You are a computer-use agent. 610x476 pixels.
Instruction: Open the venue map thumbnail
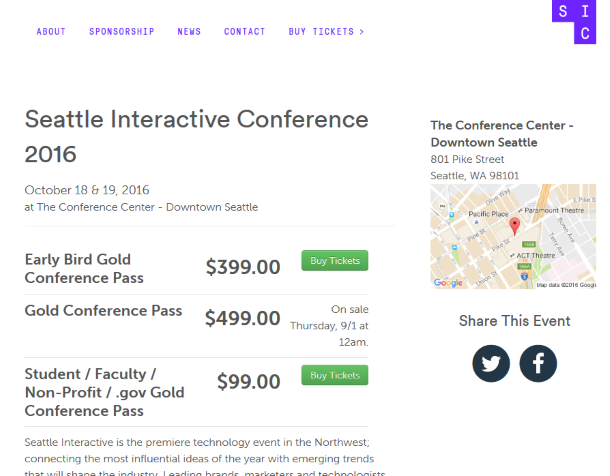pyautogui.click(x=513, y=236)
